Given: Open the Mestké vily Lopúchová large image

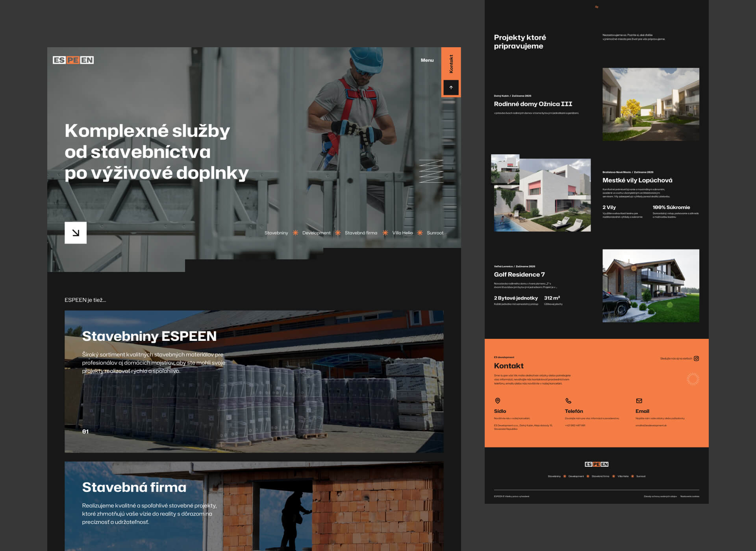Looking at the screenshot, I should [542, 195].
